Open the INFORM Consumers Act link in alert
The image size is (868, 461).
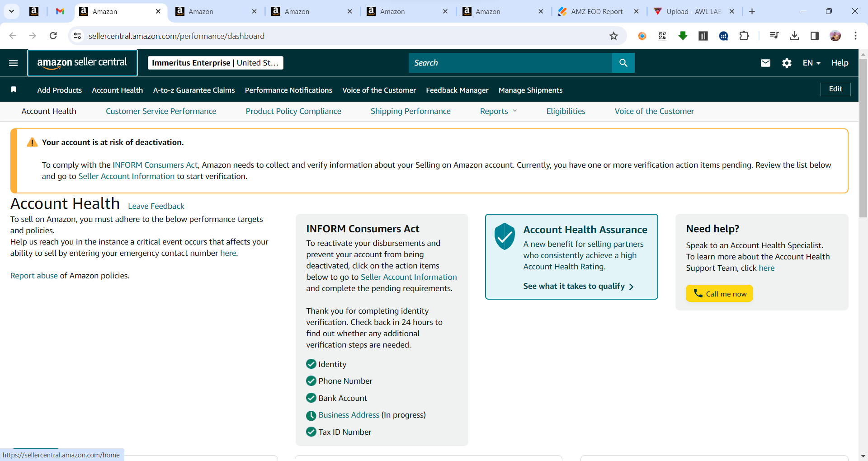point(155,165)
